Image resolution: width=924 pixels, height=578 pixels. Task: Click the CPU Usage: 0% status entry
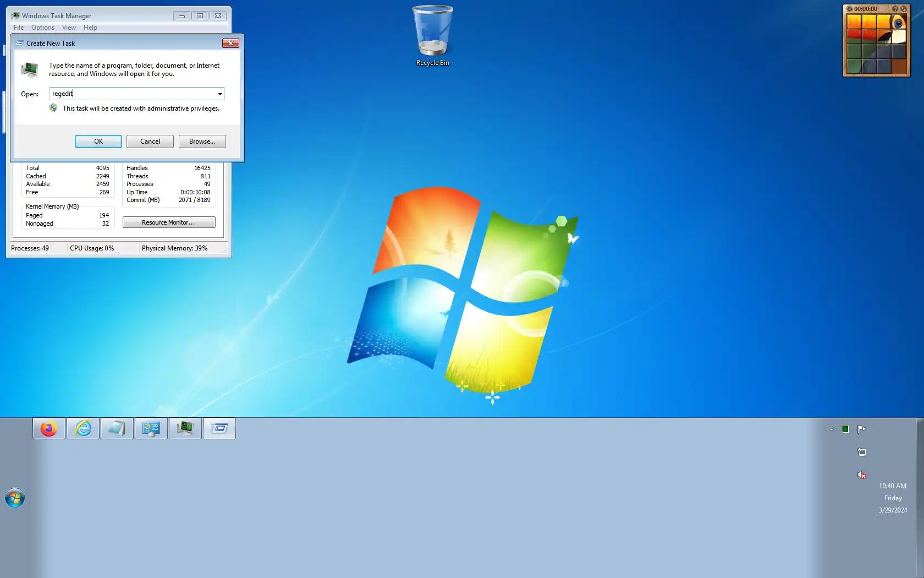92,248
